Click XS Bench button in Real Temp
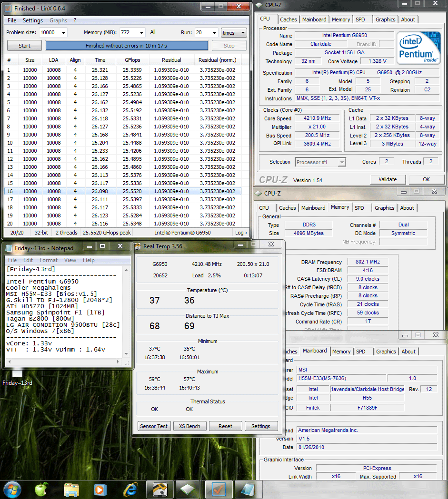The width and height of the screenshot is (448, 499). (x=189, y=426)
